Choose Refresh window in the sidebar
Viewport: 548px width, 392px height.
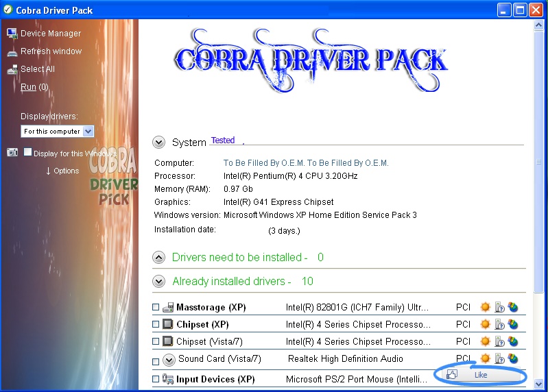pyautogui.click(x=51, y=51)
